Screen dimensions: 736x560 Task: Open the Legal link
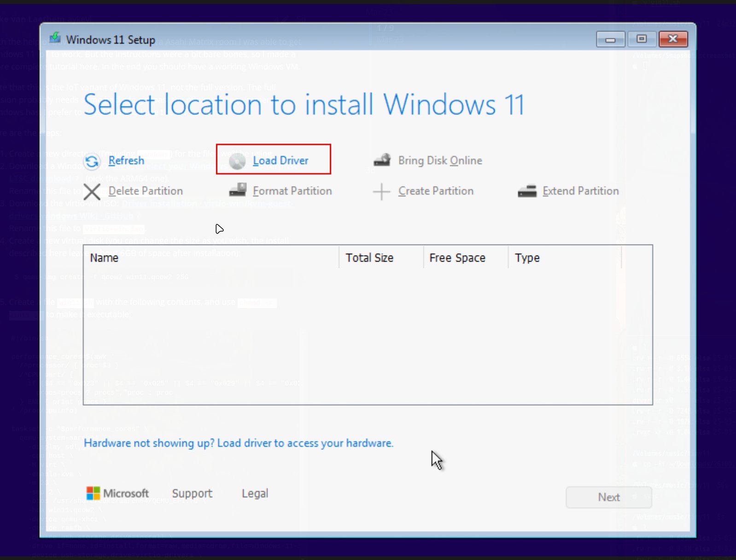click(x=255, y=494)
